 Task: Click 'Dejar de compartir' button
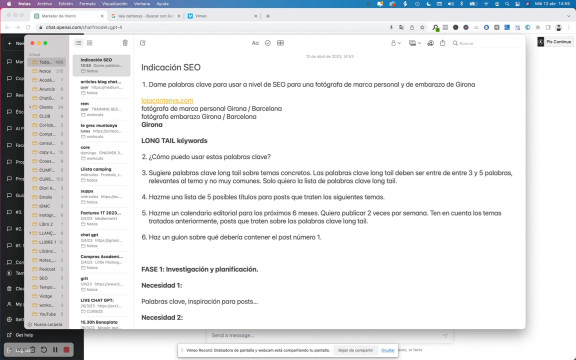[x=355, y=350]
